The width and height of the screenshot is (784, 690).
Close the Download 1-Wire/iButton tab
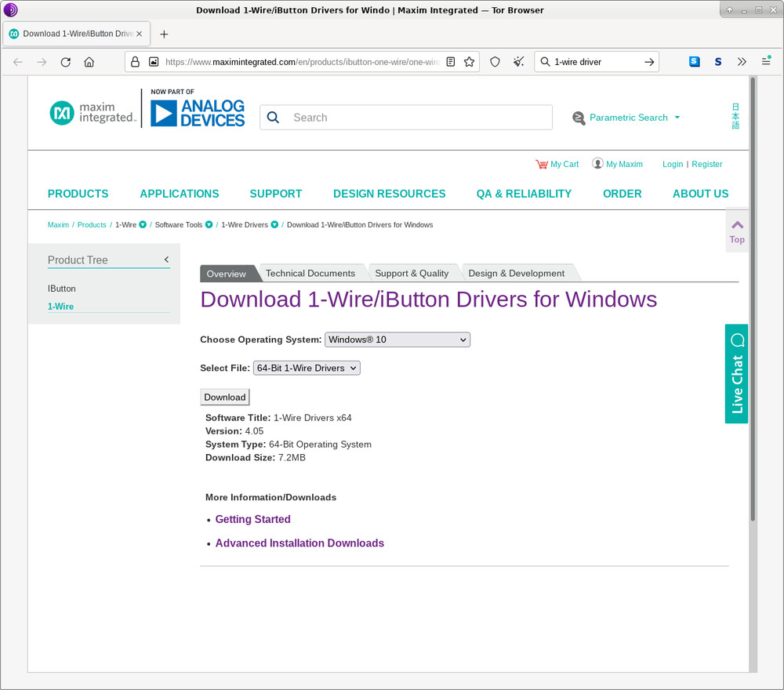pos(139,34)
